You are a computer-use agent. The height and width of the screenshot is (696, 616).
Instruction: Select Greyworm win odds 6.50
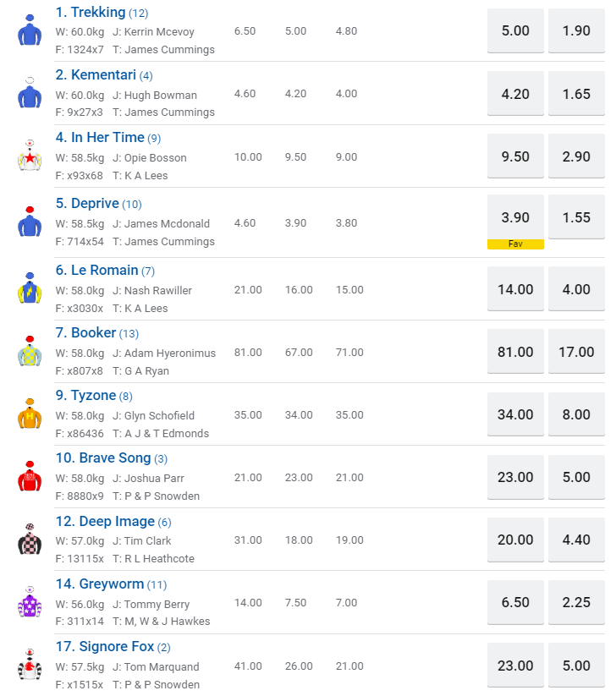pyautogui.click(x=515, y=603)
